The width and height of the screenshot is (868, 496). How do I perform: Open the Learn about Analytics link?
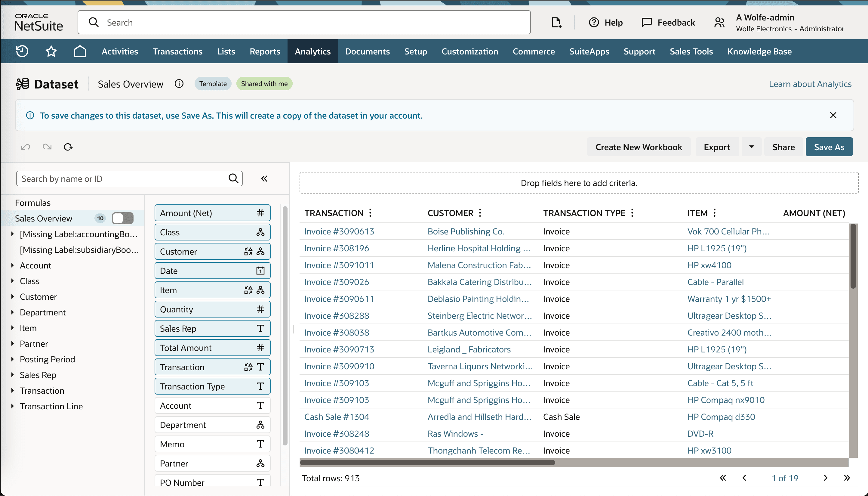(x=810, y=84)
